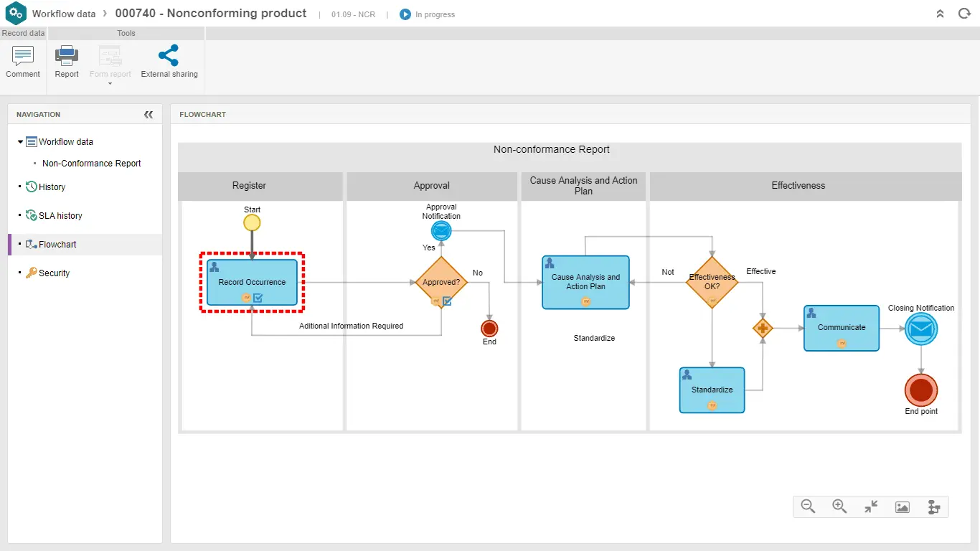The image size is (980, 551).
Task: Click the Closing Notification email icon
Action: click(x=920, y=329)
